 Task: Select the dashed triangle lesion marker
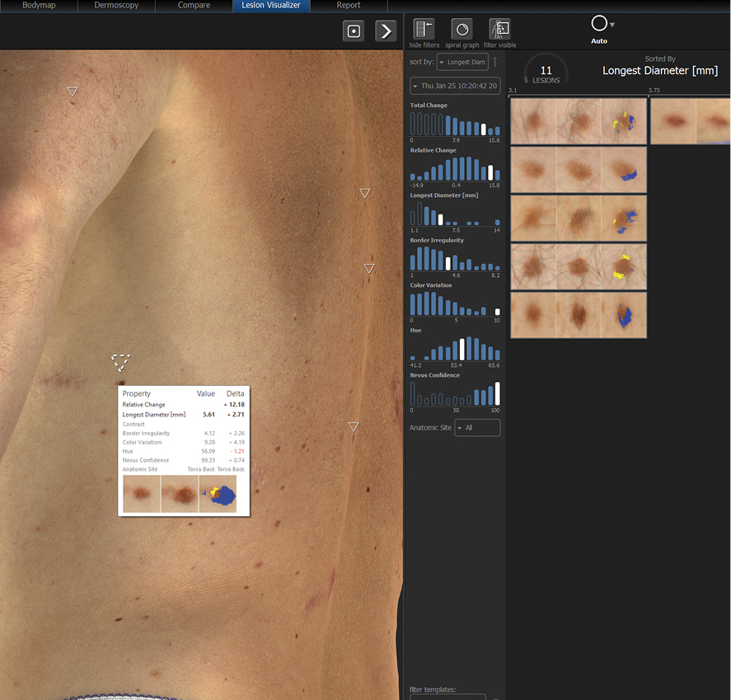[120, 362]
